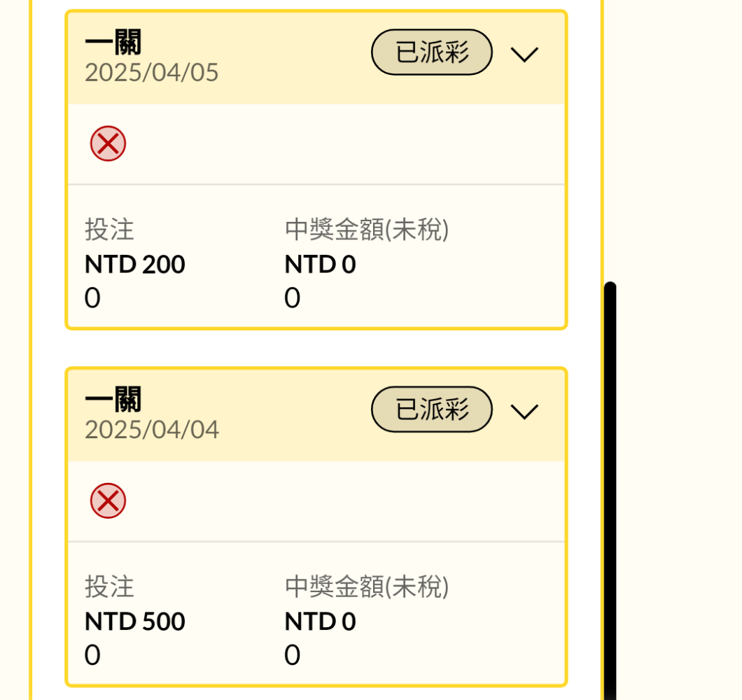Click the 2025/04/05 date text
The height and width of the screenshot is (700, 742).
[152, 73]
